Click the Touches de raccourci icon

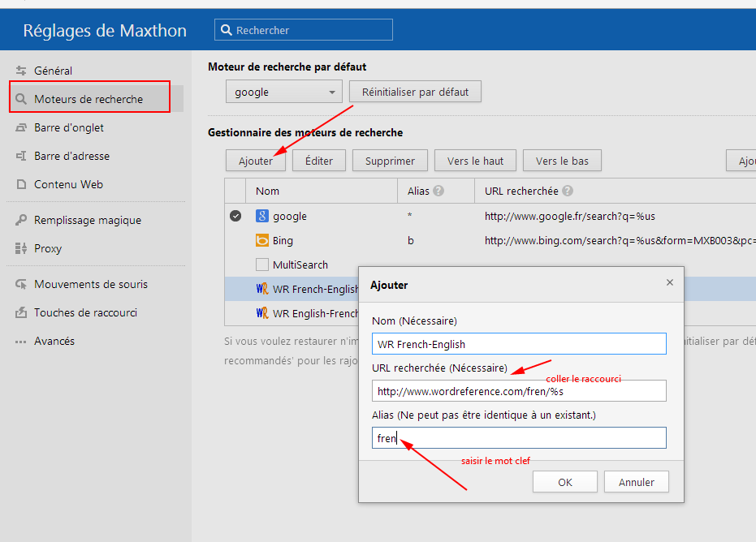pos(21,312)
